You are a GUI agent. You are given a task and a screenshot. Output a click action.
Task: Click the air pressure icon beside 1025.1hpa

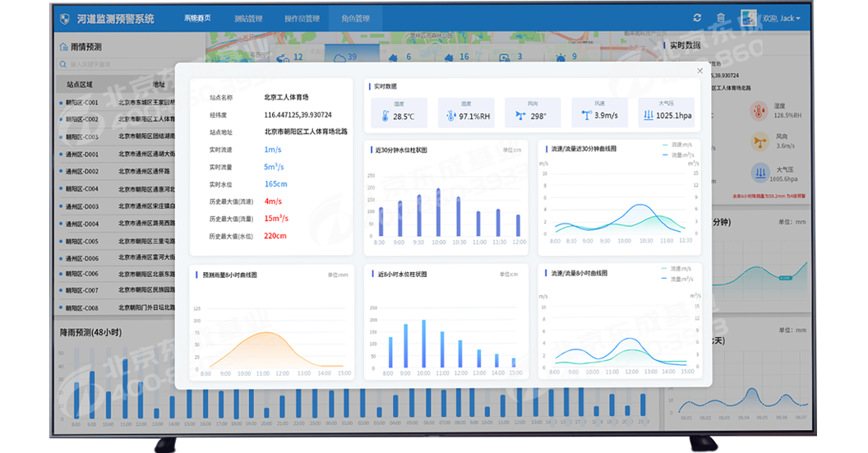(648, 116)
